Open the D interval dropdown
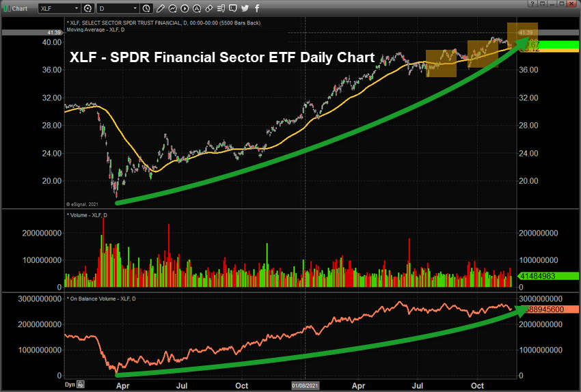 pyautogui.click(x=118, y=8)
